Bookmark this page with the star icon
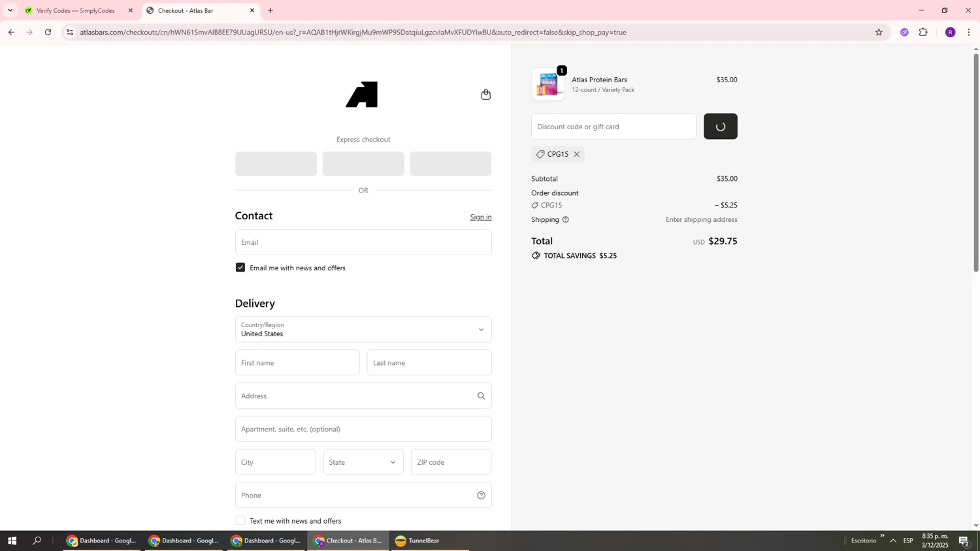980x551 pixels. point(879,32)
